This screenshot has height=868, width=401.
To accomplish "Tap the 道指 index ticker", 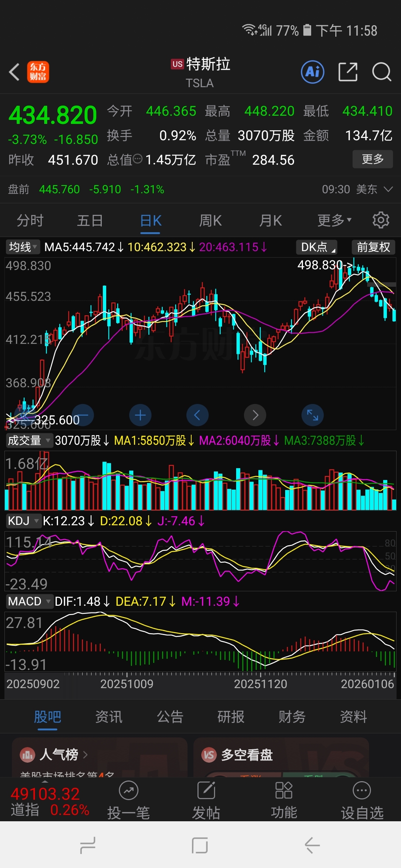I will [50, 802].
